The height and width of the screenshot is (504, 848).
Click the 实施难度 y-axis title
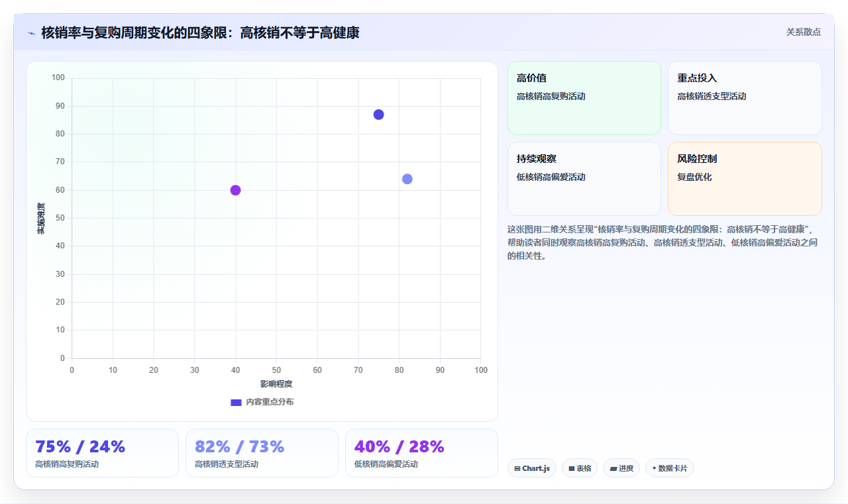41,219
